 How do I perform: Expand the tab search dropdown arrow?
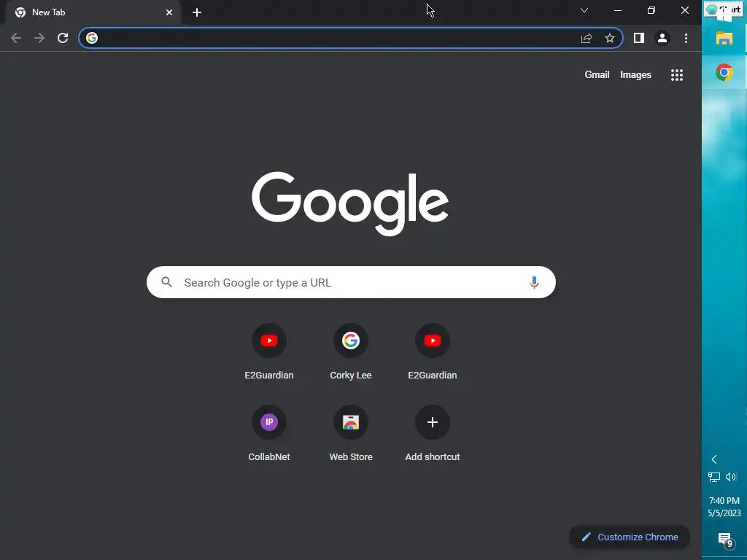tap(584, 10)
